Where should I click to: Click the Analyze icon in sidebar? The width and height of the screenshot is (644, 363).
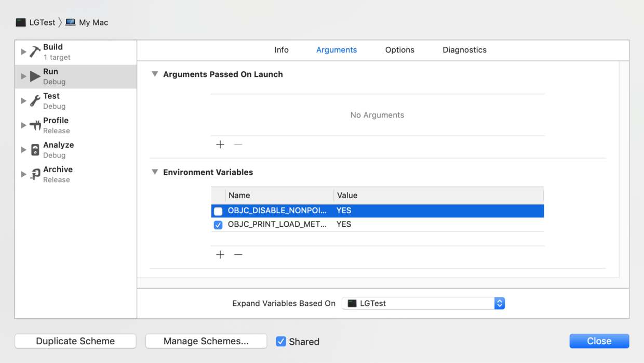pyautogui.click(x=35, y=150)
